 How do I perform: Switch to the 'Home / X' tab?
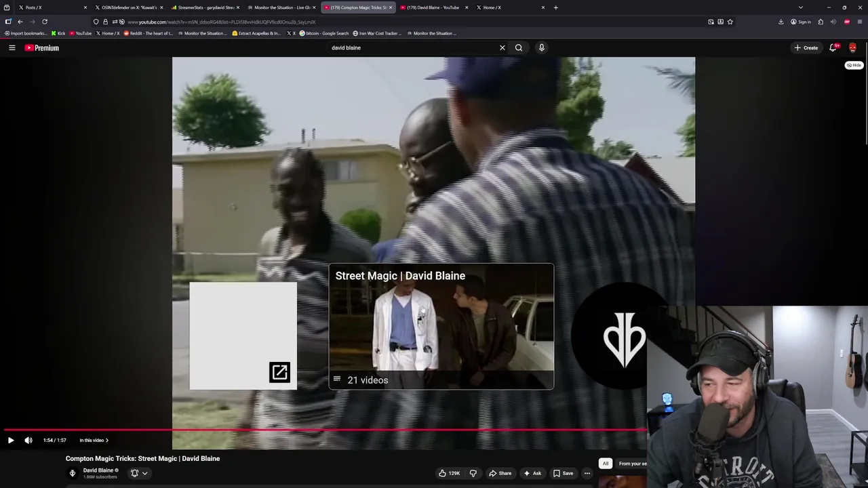click(x=510, y=7)
